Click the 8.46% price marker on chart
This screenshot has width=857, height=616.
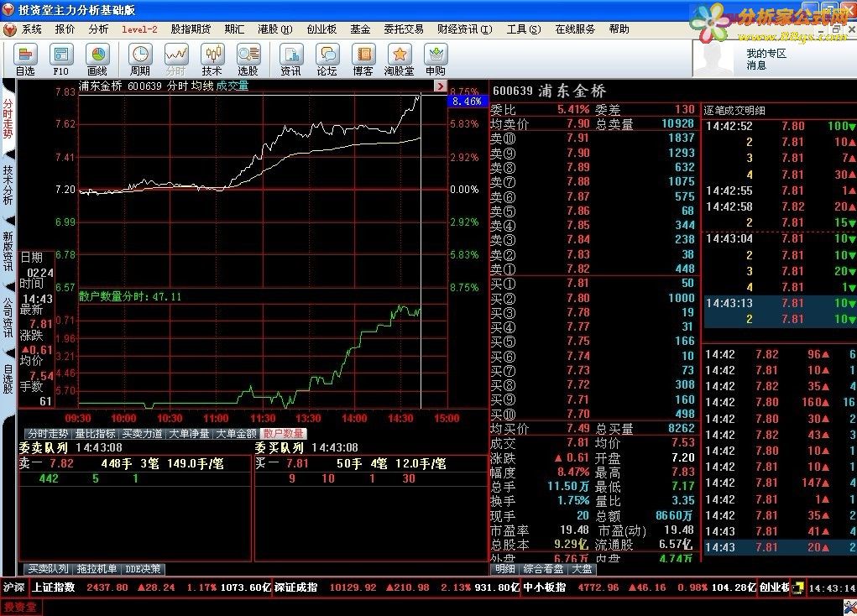point(467,101)
